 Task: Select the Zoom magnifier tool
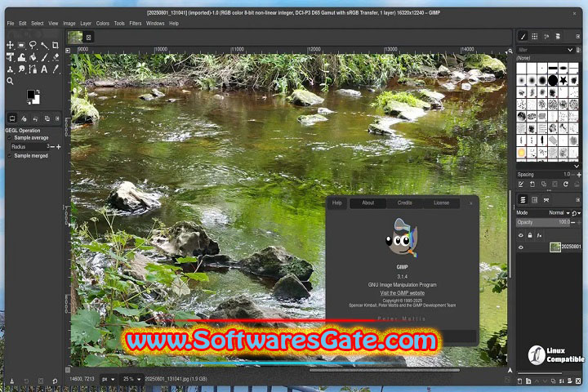click(10, 81)
